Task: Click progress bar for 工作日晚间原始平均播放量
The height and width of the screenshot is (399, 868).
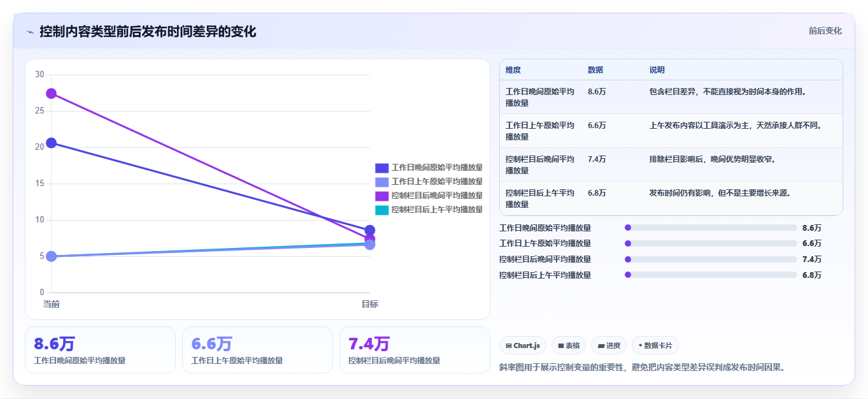Action: (x=711, y=228)
